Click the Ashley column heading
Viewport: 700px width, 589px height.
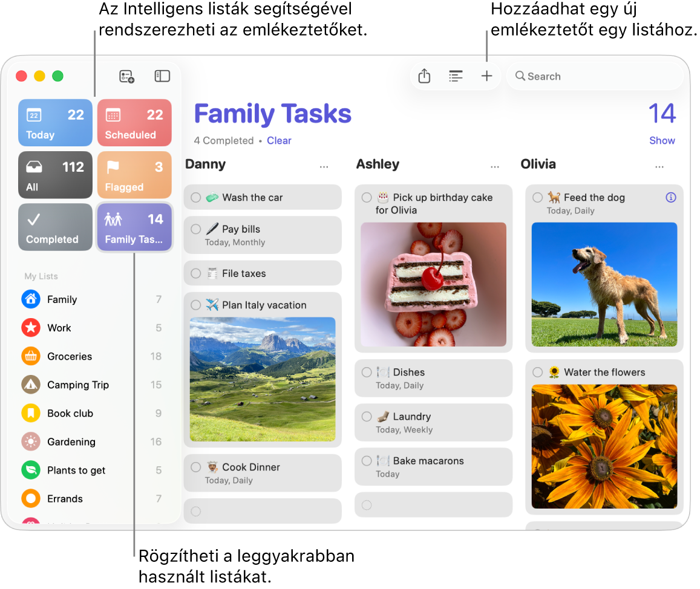[x=378, y=164]
